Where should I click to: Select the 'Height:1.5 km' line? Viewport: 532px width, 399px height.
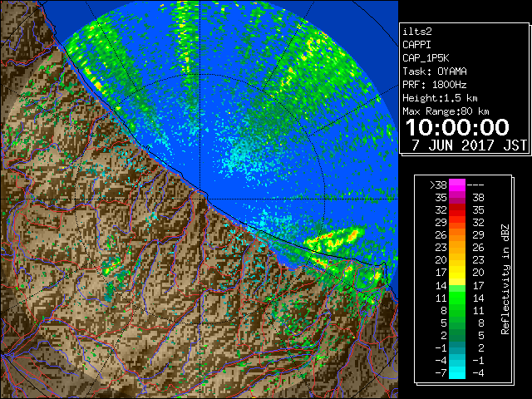(440, 98)
